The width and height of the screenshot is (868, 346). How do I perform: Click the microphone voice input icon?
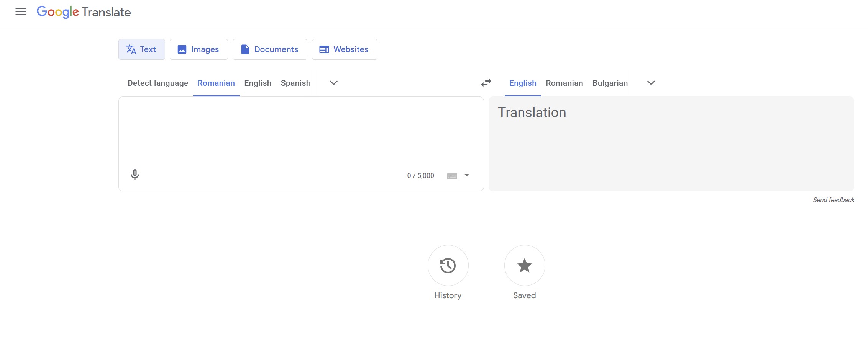click(135, 175)
